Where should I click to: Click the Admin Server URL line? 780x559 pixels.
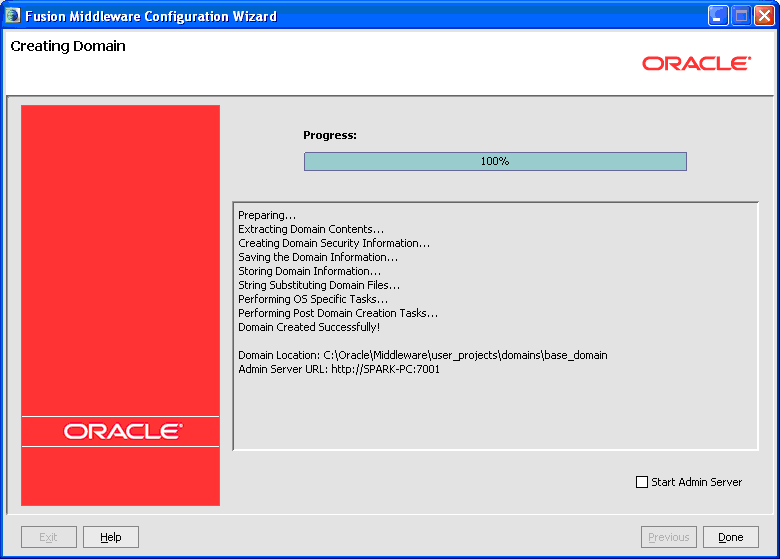pyautogui.click(x=339, y=369)
